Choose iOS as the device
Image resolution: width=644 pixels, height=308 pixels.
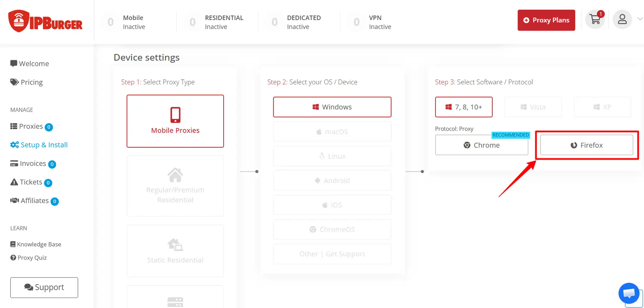coord(332,205)
